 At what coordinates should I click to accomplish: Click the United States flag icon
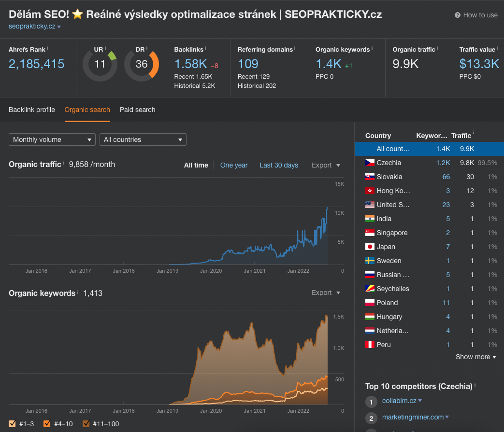[x=370, y=205]
